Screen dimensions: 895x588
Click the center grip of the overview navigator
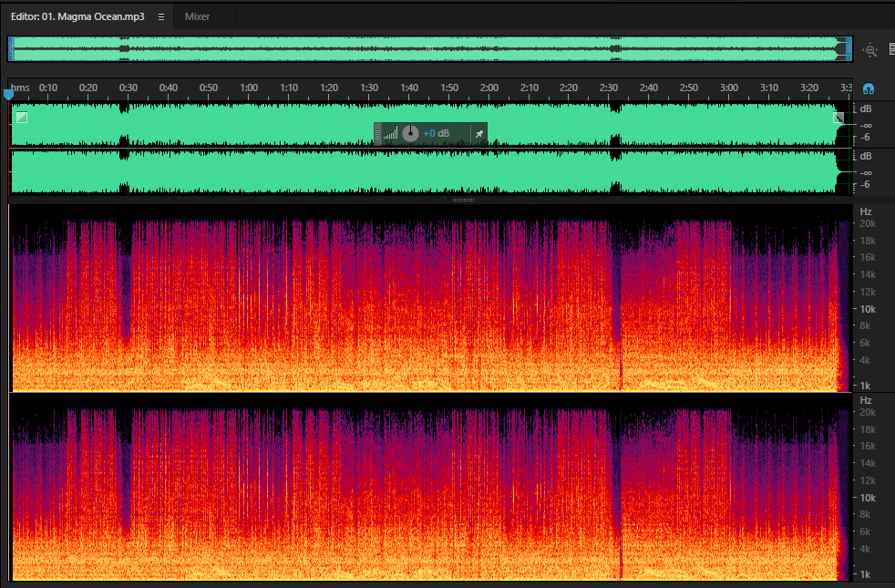429,49
